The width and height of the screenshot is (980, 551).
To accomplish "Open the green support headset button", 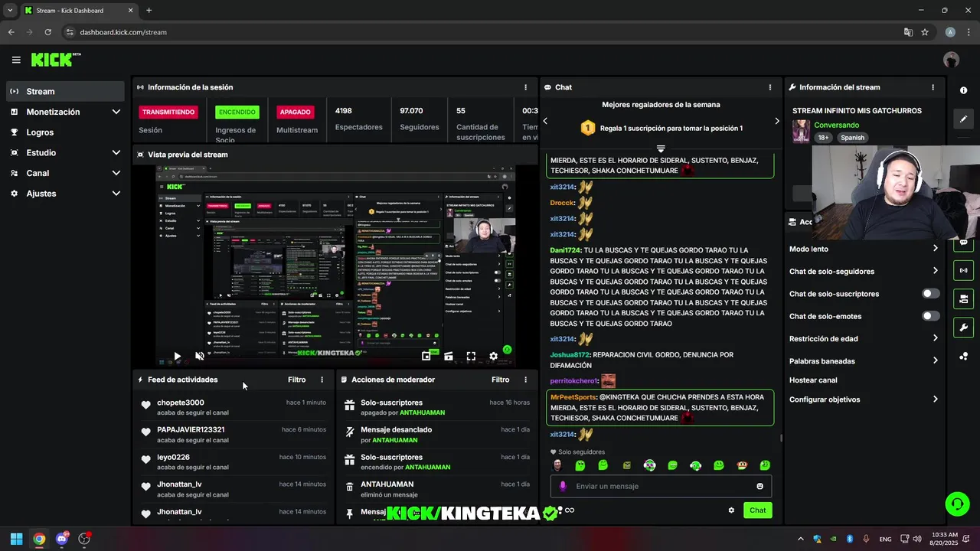I will coord(957,504).
